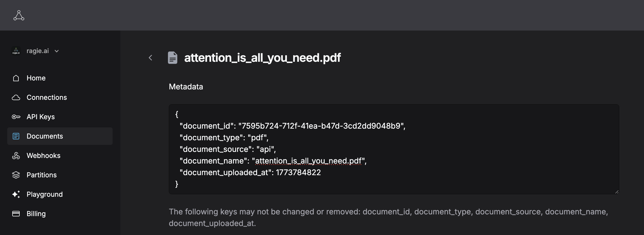Viewport: 644px width, 235px height.
Task: Click the Playground sparkle icon
Action: (x=16, y=194)
